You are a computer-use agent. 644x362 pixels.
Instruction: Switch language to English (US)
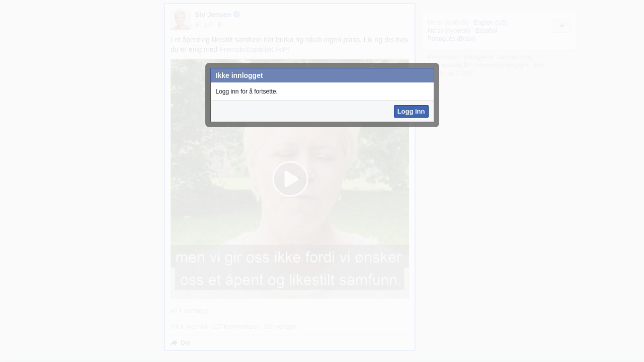click(x=490, y=23)
